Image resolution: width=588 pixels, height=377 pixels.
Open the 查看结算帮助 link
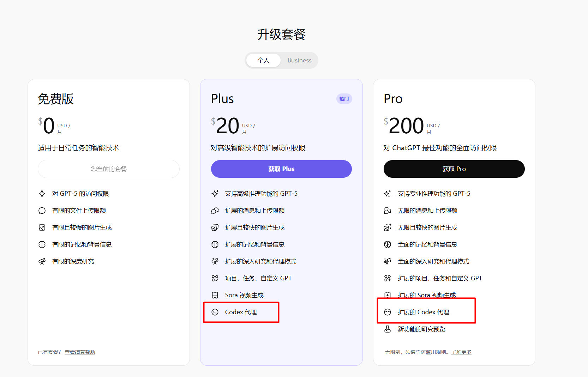pos(80,352)
